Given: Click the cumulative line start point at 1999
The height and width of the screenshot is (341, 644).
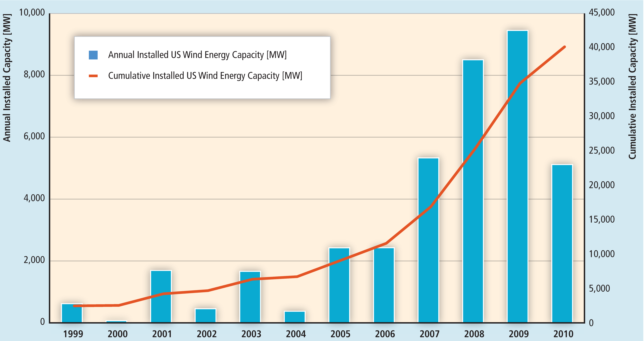Looking at the screenshot, I should (x=74, y=306).
